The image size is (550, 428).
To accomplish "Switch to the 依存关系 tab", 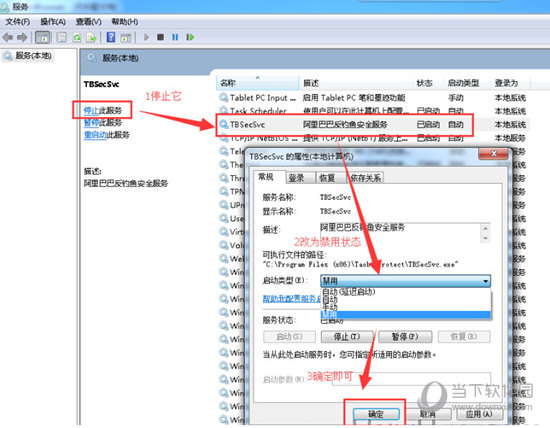I will (x=365, y=178).
